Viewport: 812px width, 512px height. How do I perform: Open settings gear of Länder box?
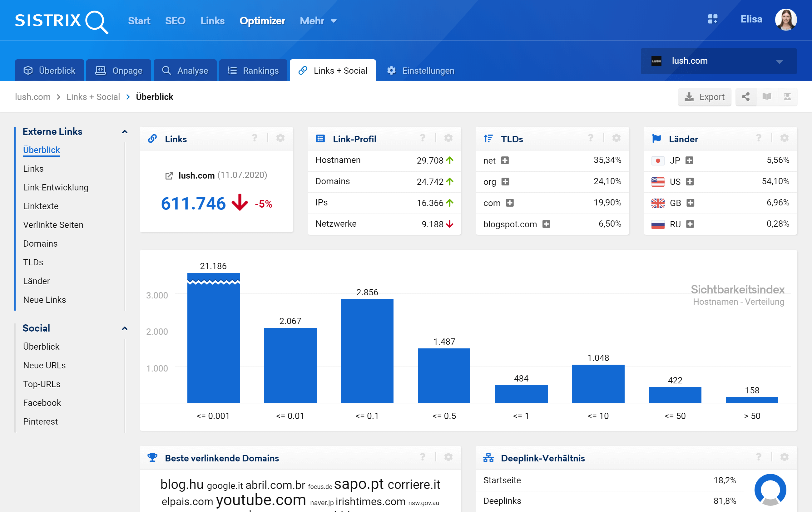784,138
